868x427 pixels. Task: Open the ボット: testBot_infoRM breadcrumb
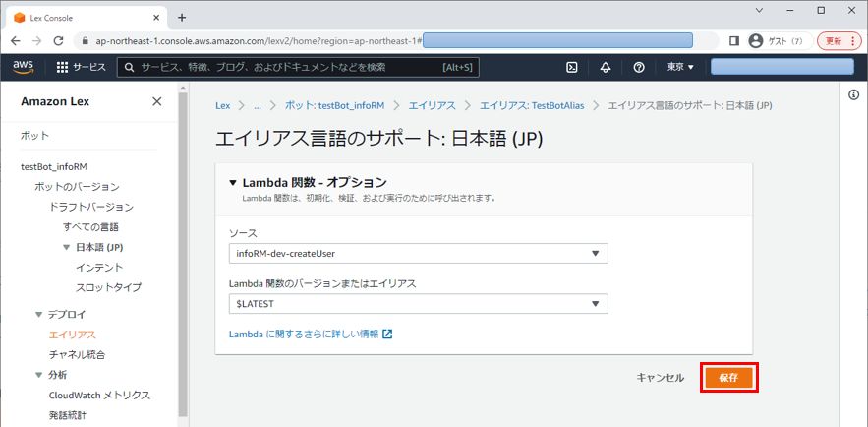[x=334, y=106]
